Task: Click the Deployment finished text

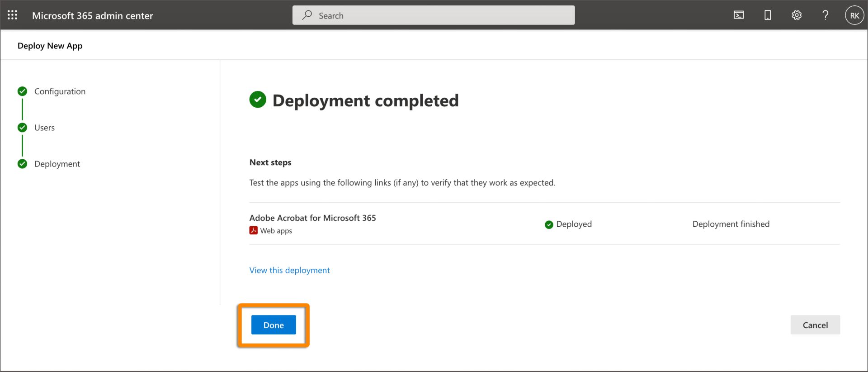Action: click(731, 224)
